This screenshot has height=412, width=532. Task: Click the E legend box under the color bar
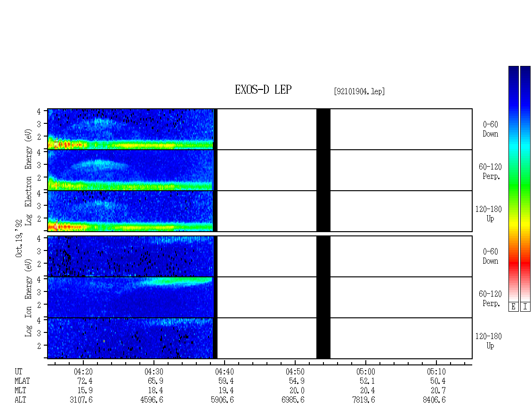coord(513,307)
